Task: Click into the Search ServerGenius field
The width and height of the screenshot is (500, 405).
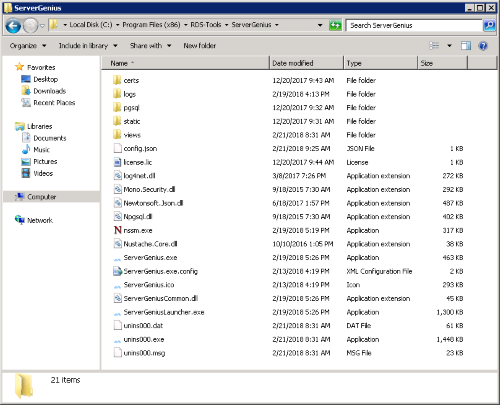Action: click(414, 25)
